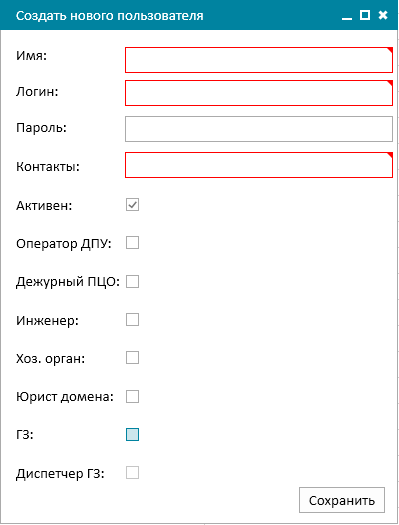Click the Сохранить button
This screenshot has height=525, width=399.
[x=342, y=500]
